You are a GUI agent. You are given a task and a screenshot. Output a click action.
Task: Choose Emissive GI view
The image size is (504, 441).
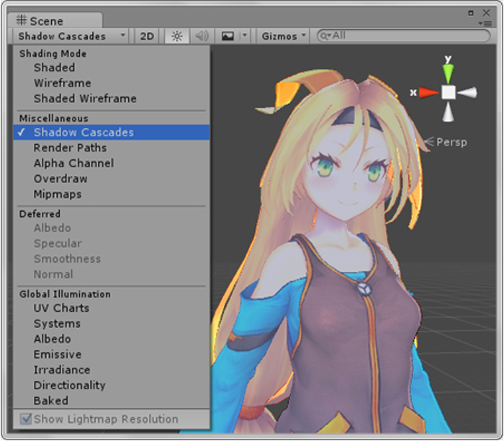[x=111, y=354]
